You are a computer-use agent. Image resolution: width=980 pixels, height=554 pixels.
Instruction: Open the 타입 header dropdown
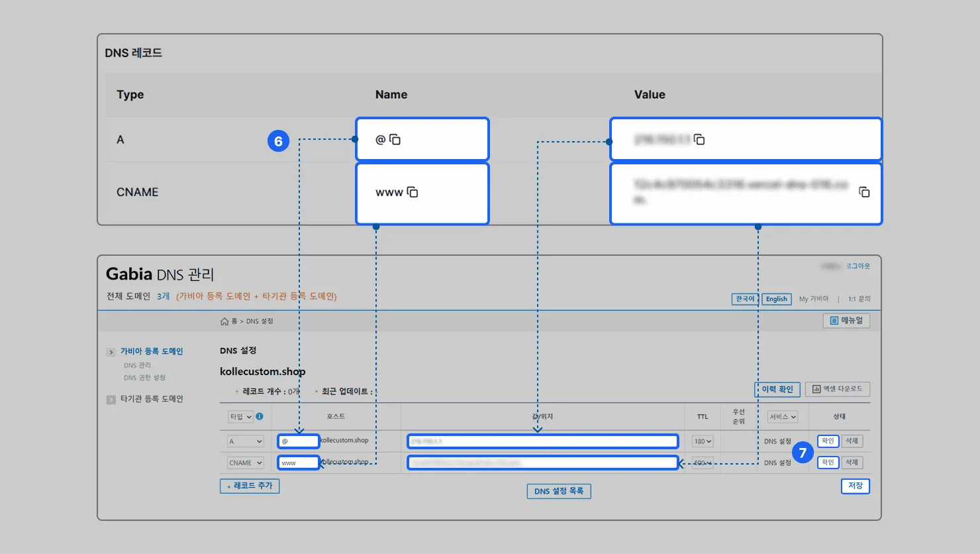[x=240, y=417]
